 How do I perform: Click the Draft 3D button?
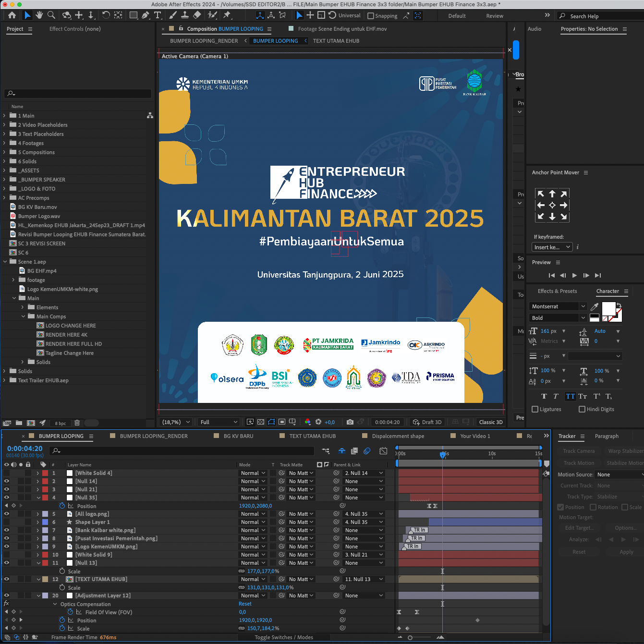point(427,422)
